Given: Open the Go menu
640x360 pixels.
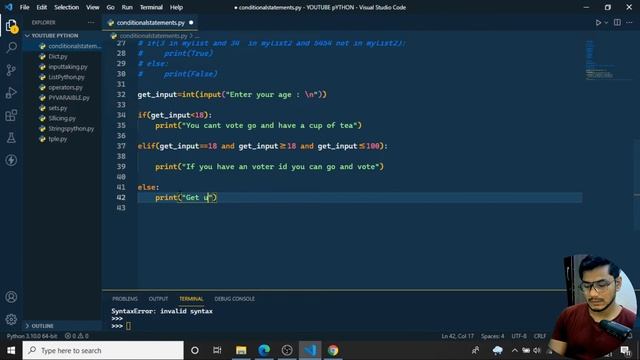Looking at the screenshot, I should tap(110, 7).
